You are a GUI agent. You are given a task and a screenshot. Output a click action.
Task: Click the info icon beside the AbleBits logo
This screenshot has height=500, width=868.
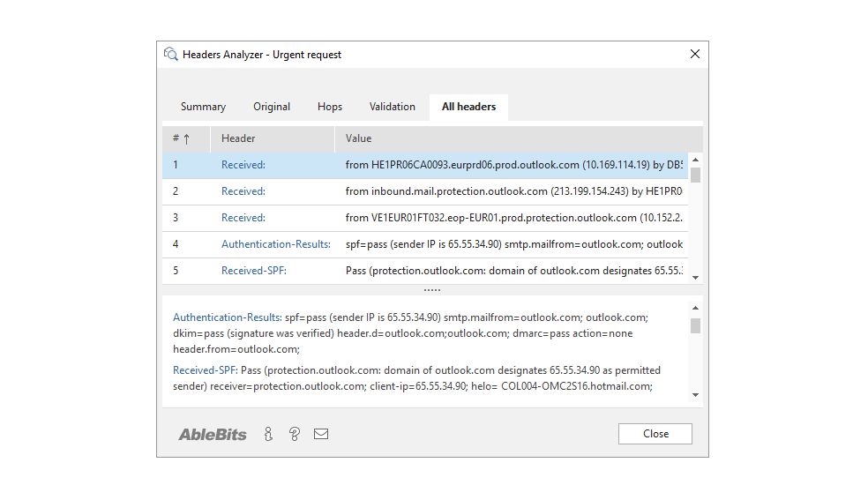(268, 434)
